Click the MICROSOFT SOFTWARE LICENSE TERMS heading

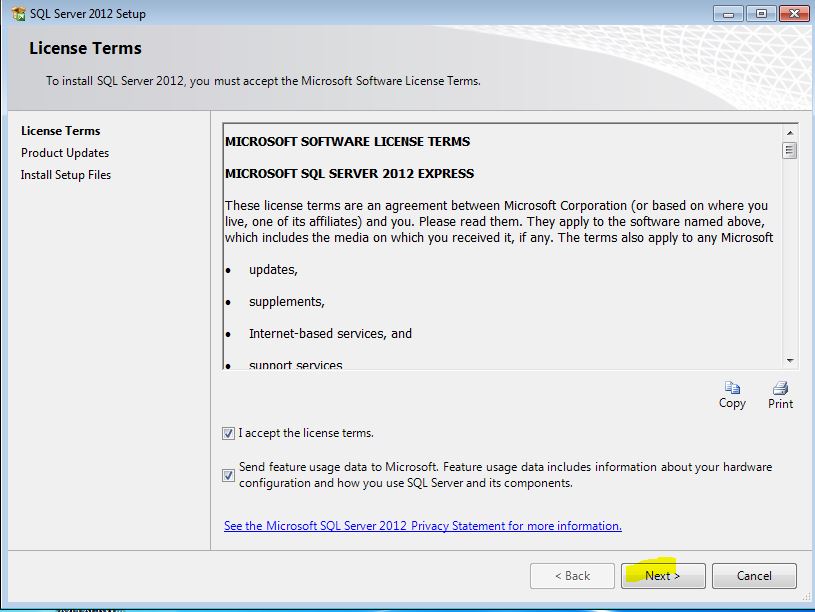click(x=347, y=141)
